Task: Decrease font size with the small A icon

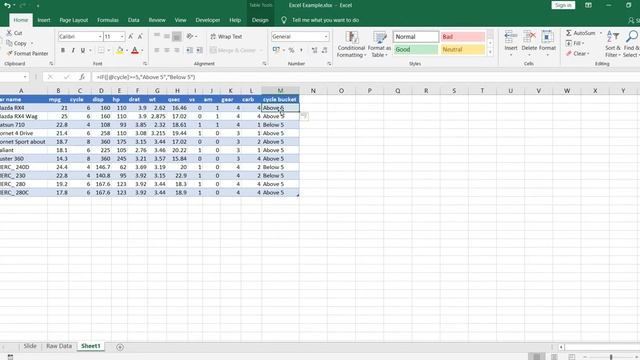Action: (x=140, y=37)
